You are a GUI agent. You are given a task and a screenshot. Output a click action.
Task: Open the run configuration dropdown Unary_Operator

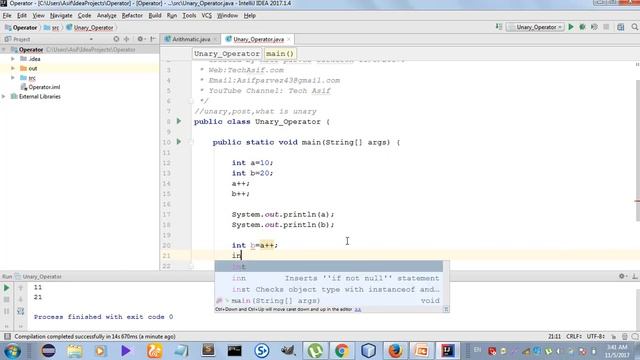535,27
